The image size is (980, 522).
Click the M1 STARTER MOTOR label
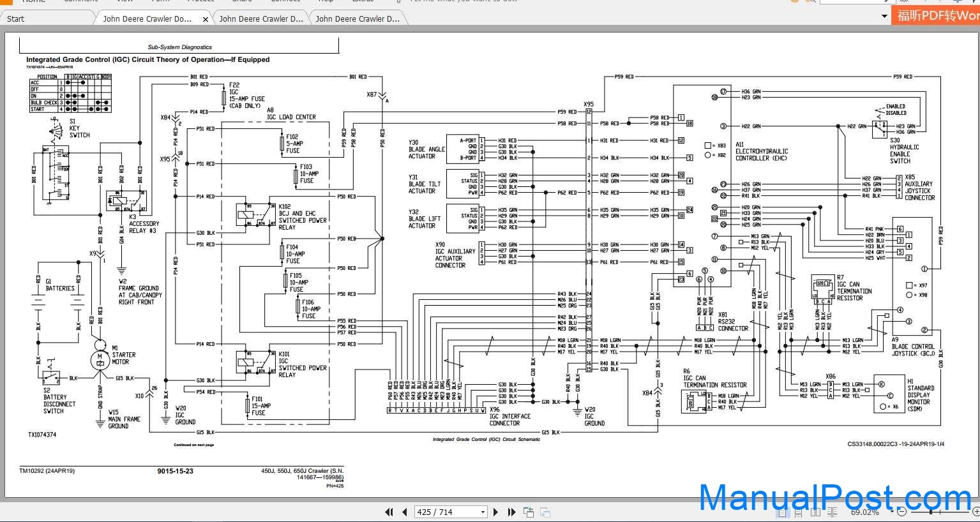click(123, 355)
